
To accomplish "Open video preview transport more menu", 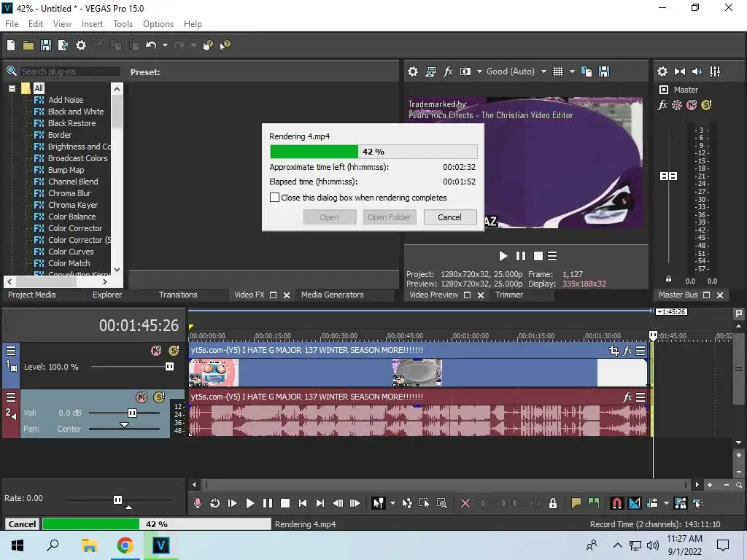I will tap(552, 256).
